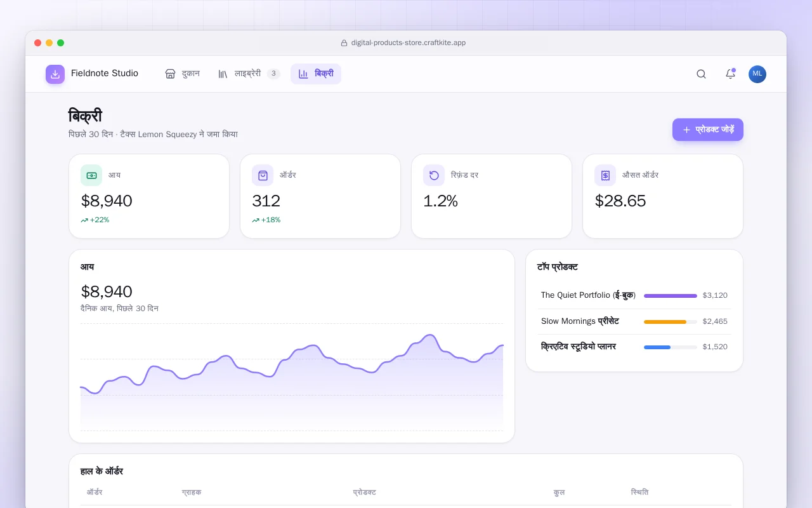Click the प्रोडक्ट जोड़ें button
This screenshot has height=508, width=812.
[708, 130]
